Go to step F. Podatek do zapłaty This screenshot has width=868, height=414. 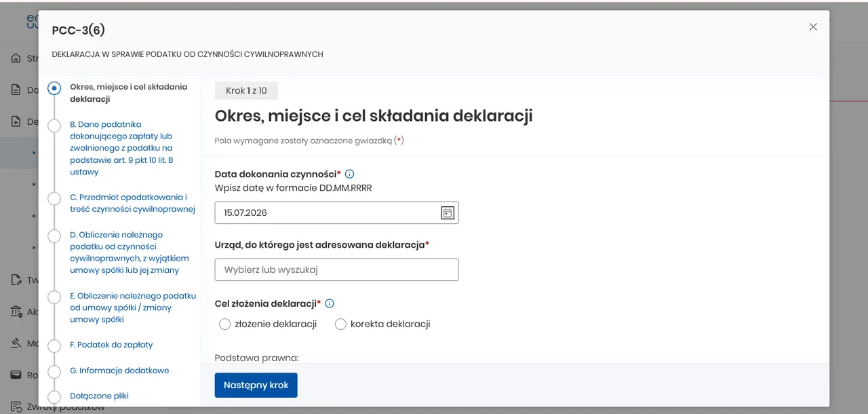click(111, 345)
